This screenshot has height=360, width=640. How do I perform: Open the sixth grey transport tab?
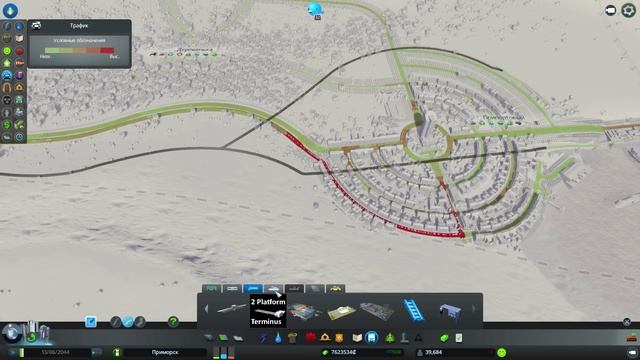pos(315,289)
